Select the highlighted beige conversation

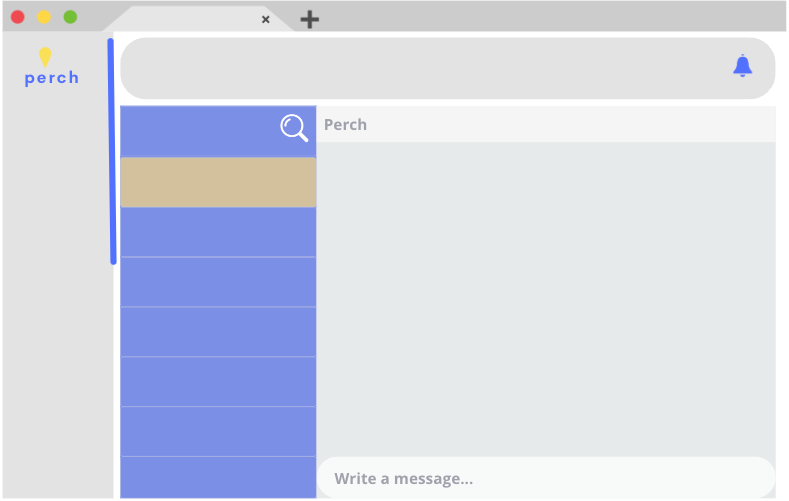218,182
